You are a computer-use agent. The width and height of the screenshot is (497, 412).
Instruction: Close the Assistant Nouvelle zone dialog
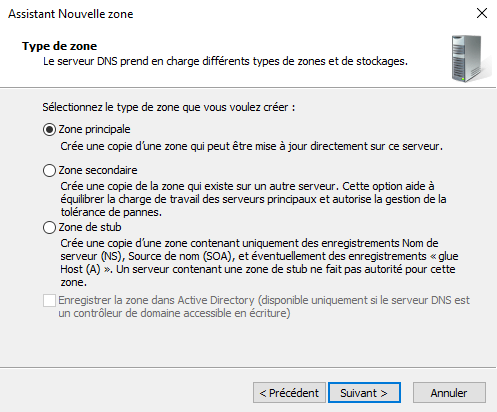coord(482,13)
